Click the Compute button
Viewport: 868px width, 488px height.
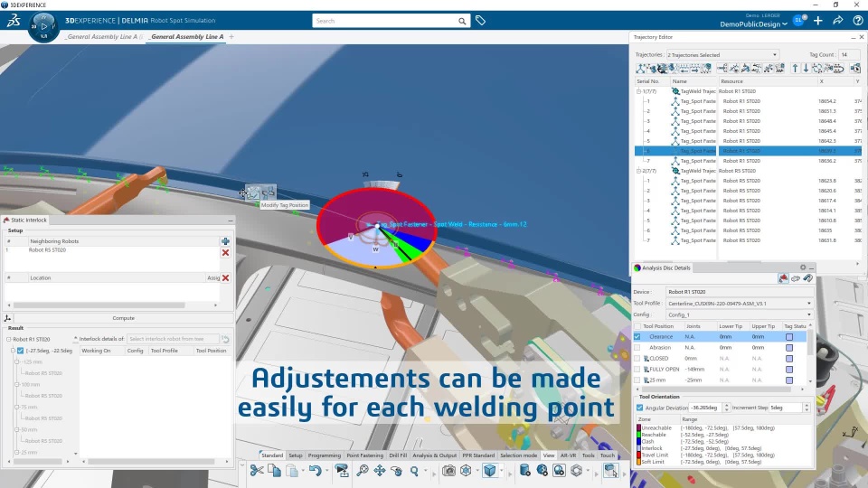(x=123, y=318)
